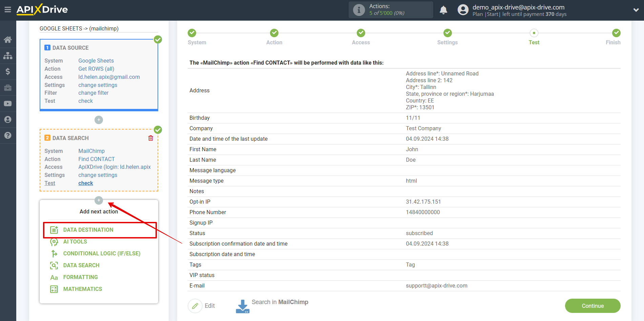Open help question mark icon
This screenshot has height=321, width=644.
[x=8, y=135]
